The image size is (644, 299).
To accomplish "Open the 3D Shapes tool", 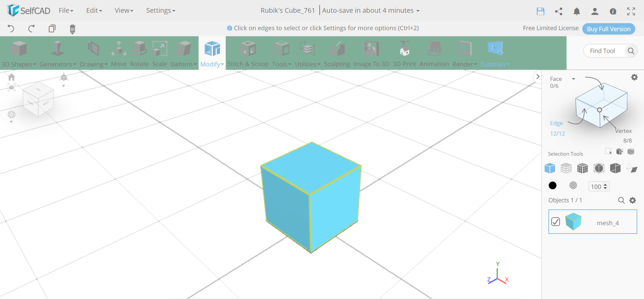I will [19, 54].
